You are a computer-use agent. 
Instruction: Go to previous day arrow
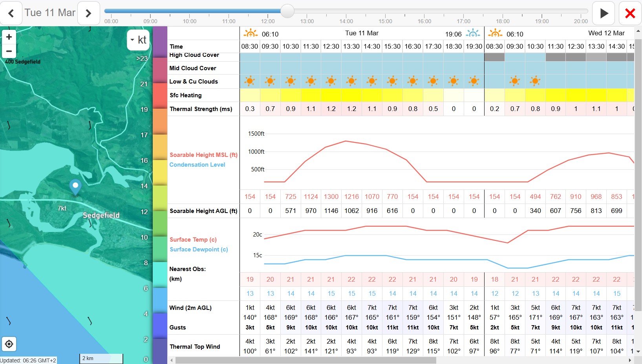[11, 13]
